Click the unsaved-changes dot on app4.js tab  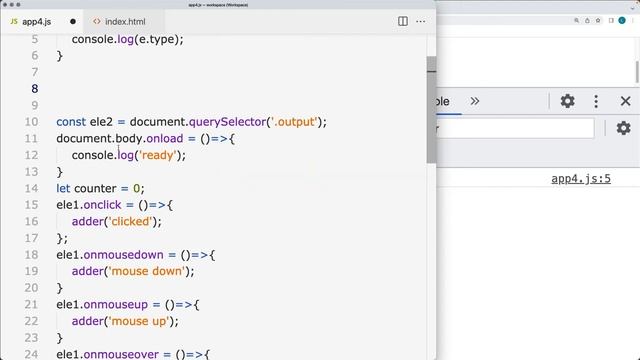(x=73, y=22)
